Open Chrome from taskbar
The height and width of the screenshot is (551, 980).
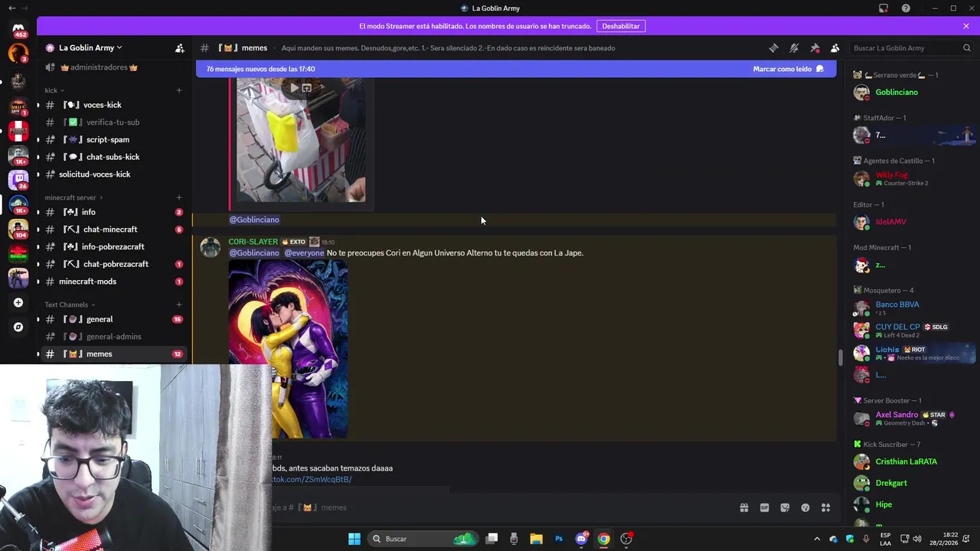604,539
